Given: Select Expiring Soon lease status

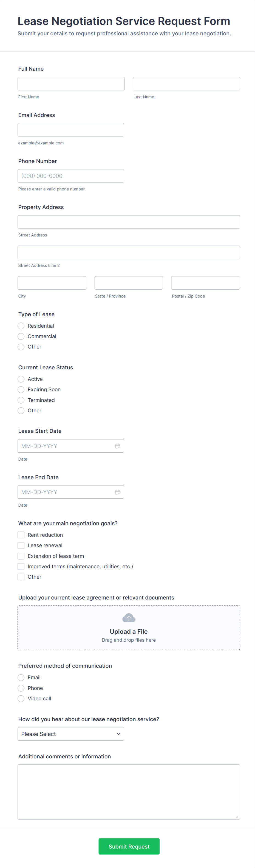Looking at the screenshot, I should click(21, 390).
